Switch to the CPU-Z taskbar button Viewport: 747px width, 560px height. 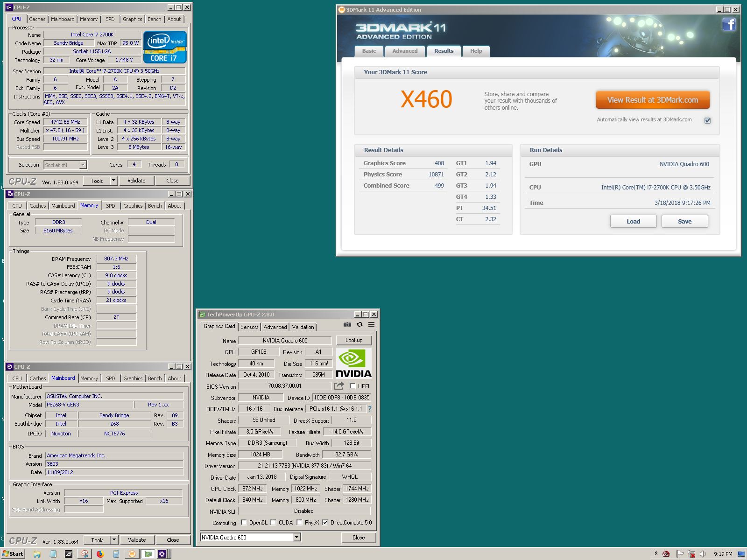(x=163, y=554)
